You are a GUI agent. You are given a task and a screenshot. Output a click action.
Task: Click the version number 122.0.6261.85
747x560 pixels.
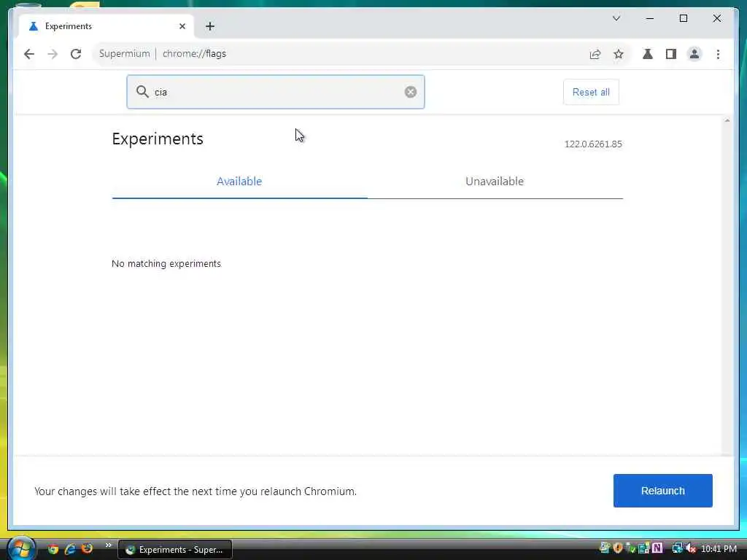click(x=593, y=144)
